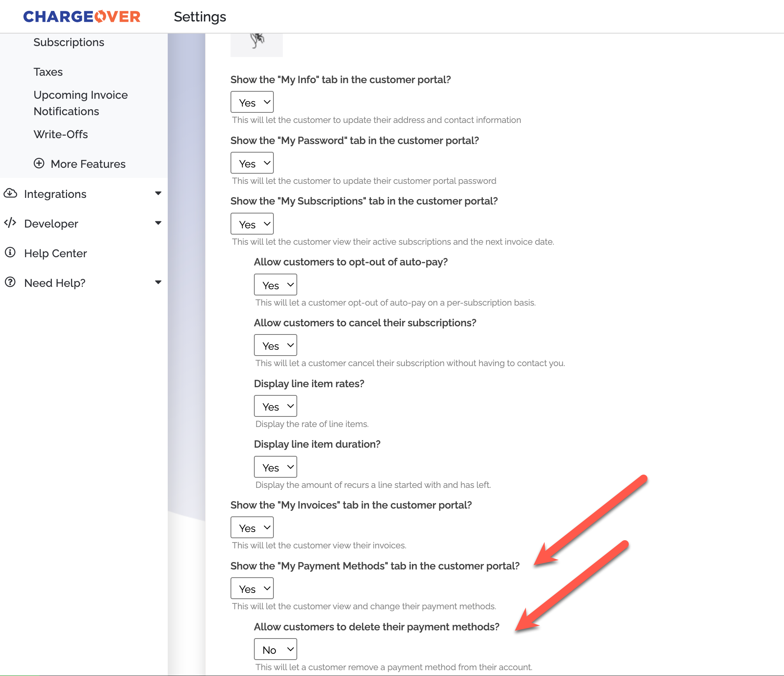Open the "My Payment Methods" tab dropdown
The height and width of the screenshot is (676, 784).
(x=252, y=589)
